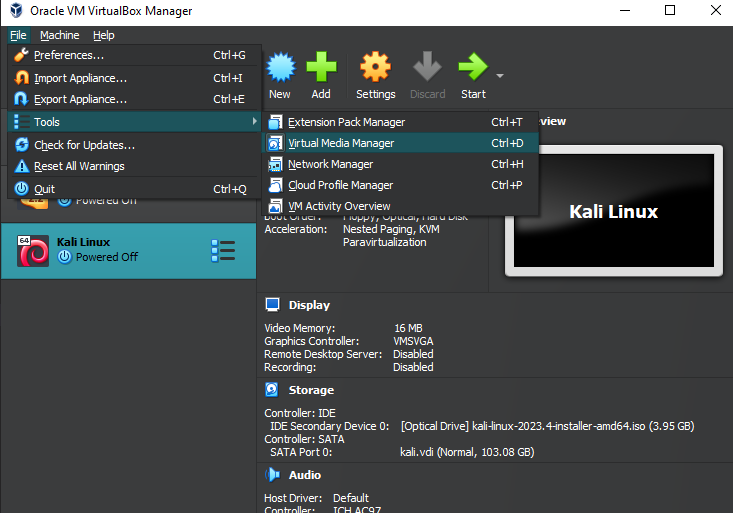
Task: Open the Kali Linux list menu icon
Action: click(223, 250)
